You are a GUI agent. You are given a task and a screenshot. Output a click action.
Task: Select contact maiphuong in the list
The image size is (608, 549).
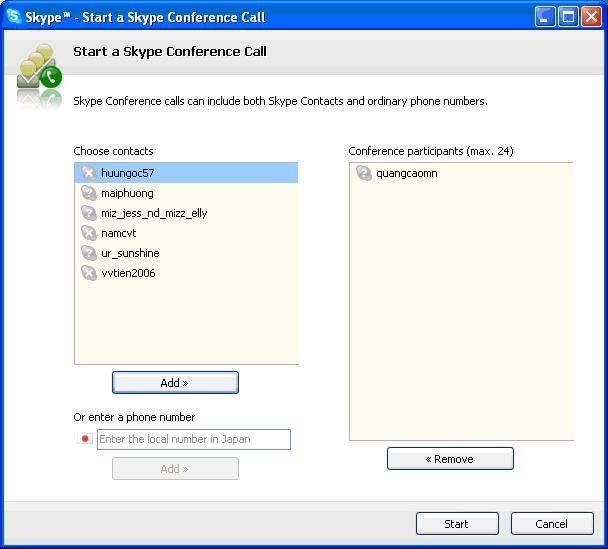(127, 193)
